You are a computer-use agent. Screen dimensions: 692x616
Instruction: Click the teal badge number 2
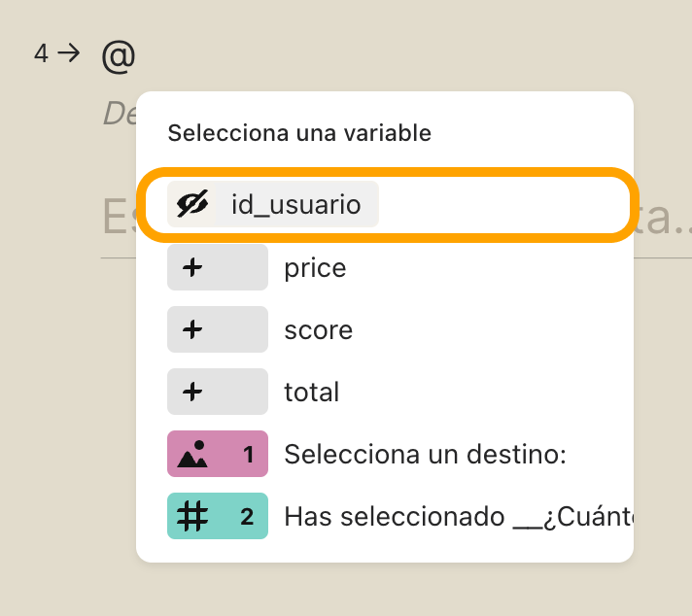247,517
